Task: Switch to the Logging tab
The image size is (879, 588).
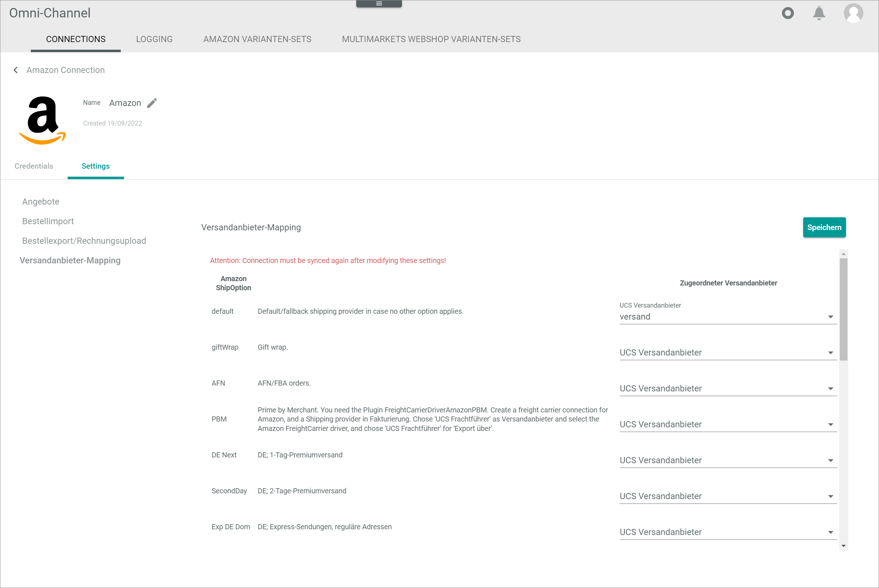Action: 154,40
